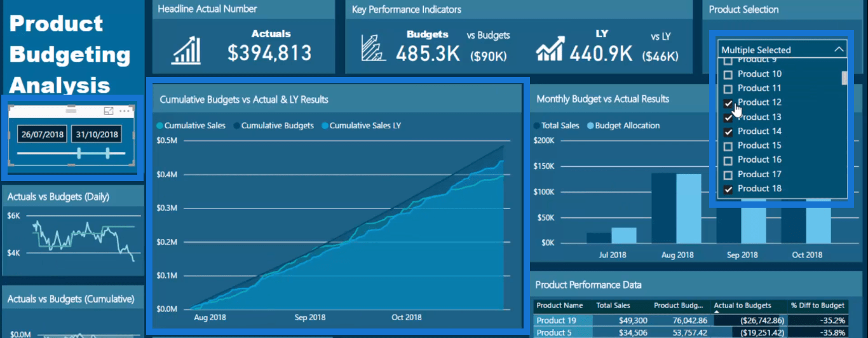Viewport: 868px width, 338px height.
Task: Click the Product Selection panel title
Action: [743, 10]
